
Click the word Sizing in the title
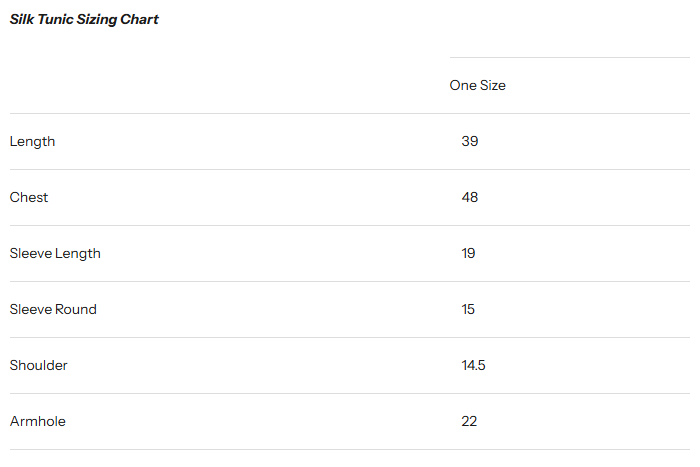(x=98, y=20)
